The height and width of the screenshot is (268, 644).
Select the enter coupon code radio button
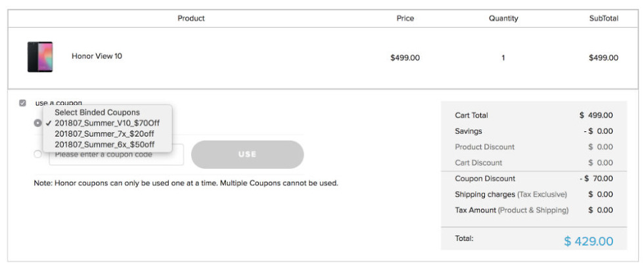click(37, 154)
